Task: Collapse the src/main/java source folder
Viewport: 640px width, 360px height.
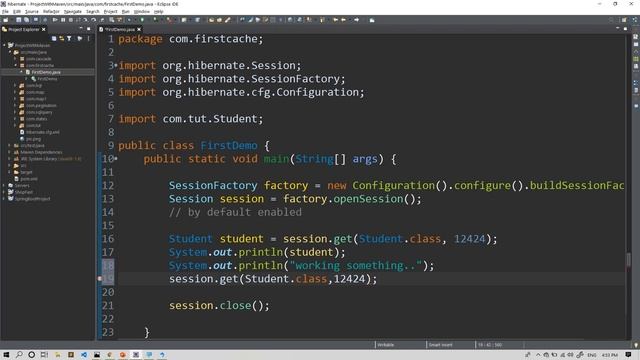Action: [x=10, y=52]
